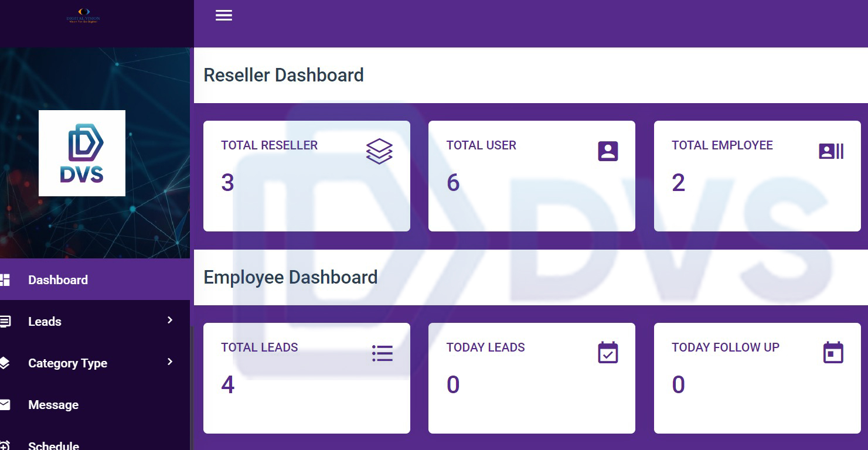Open the Total Leads count card
Viewport: 868px width, 450px height.
tap(307, 378)
